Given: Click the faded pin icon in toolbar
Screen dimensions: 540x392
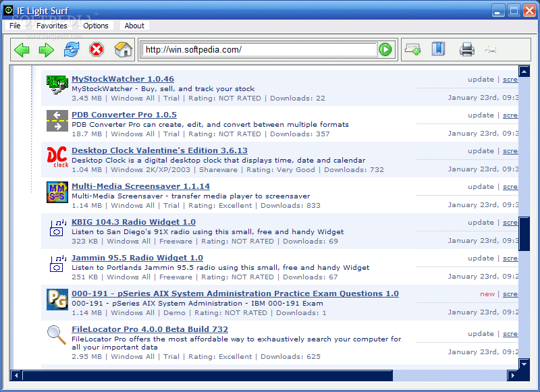Looking at the screenshot, I should pyautogui.click(x=491, y=50).
